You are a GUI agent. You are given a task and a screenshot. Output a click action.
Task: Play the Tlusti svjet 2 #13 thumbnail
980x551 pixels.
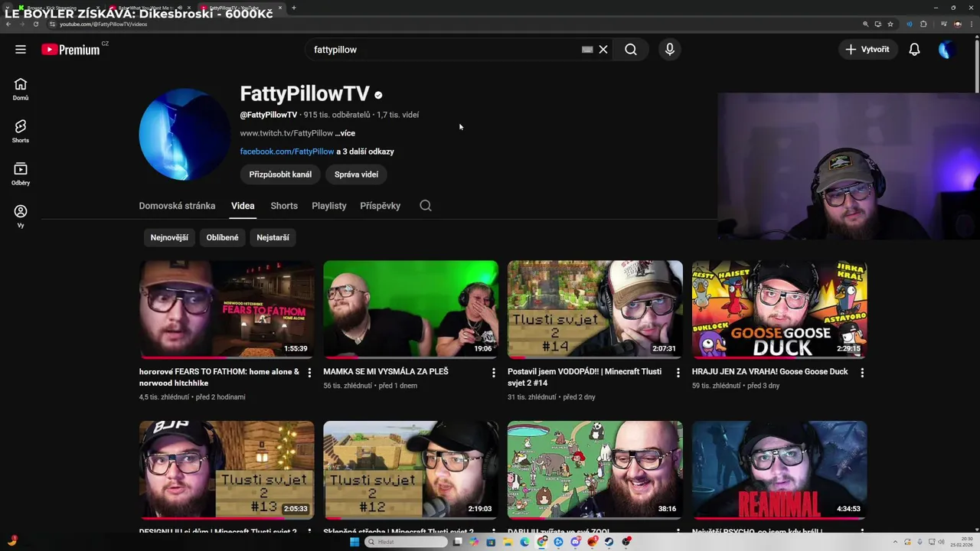227,470
